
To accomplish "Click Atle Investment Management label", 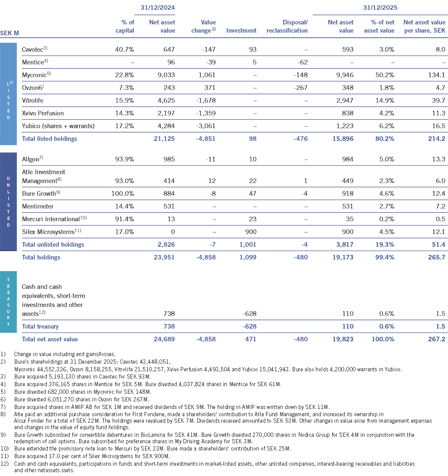I will tap(43, 176).
